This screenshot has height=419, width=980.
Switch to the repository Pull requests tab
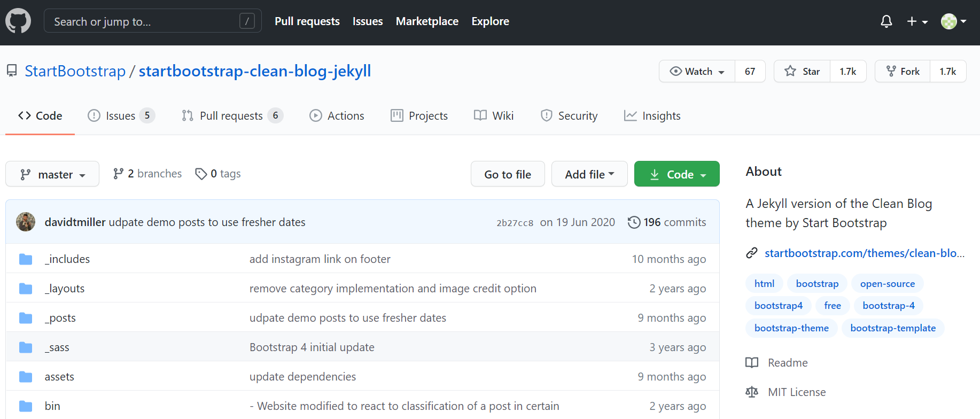[x=232, y=115]
